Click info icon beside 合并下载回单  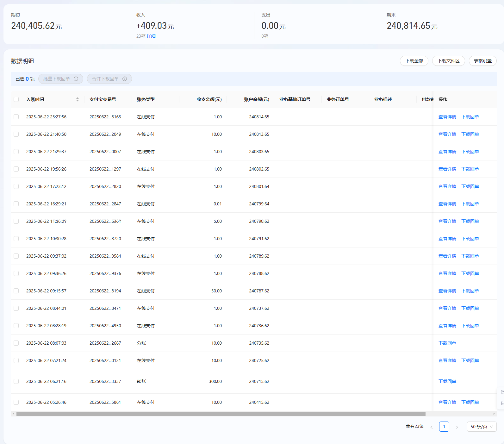pos(125,79)
